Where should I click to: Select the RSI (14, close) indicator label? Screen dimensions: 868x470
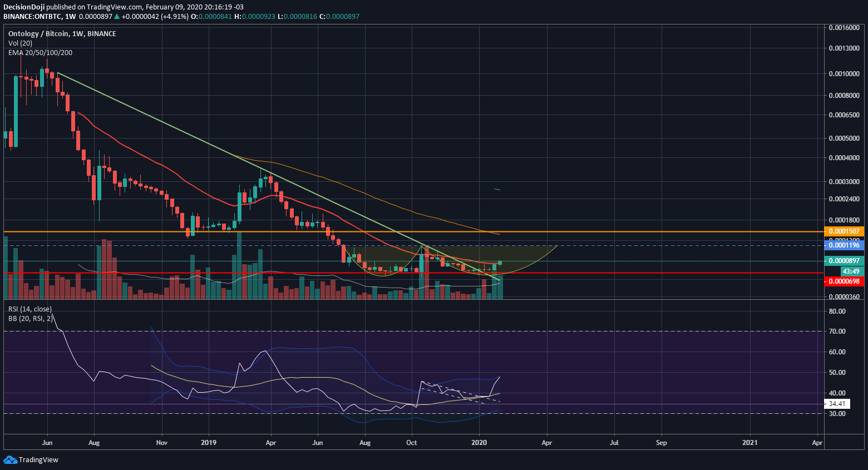coord(30,309)
